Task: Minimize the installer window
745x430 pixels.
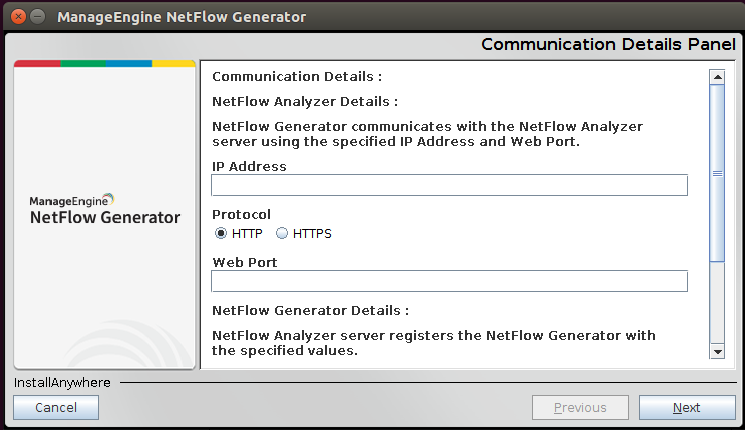Action: [37, 17]
